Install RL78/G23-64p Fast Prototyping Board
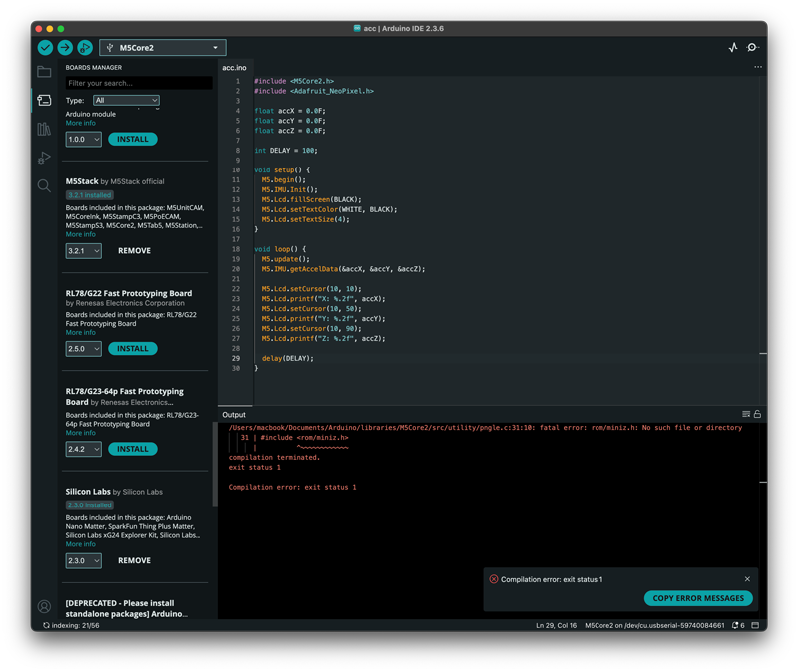 [x=133, y=449]
